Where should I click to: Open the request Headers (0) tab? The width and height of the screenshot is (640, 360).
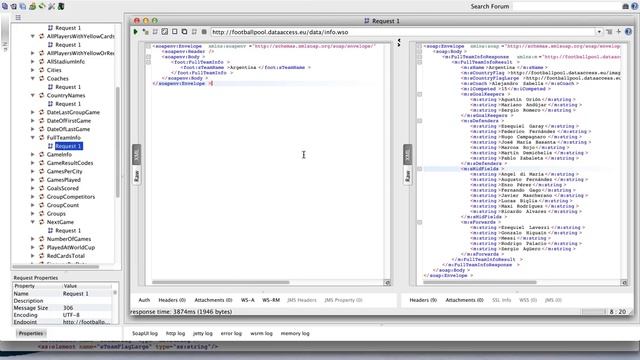172,300
